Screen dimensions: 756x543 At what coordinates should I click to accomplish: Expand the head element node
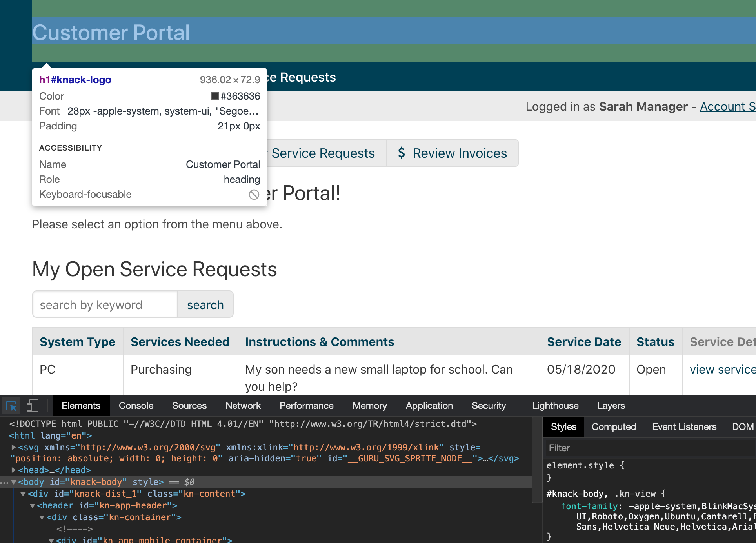tap(14, 470)
